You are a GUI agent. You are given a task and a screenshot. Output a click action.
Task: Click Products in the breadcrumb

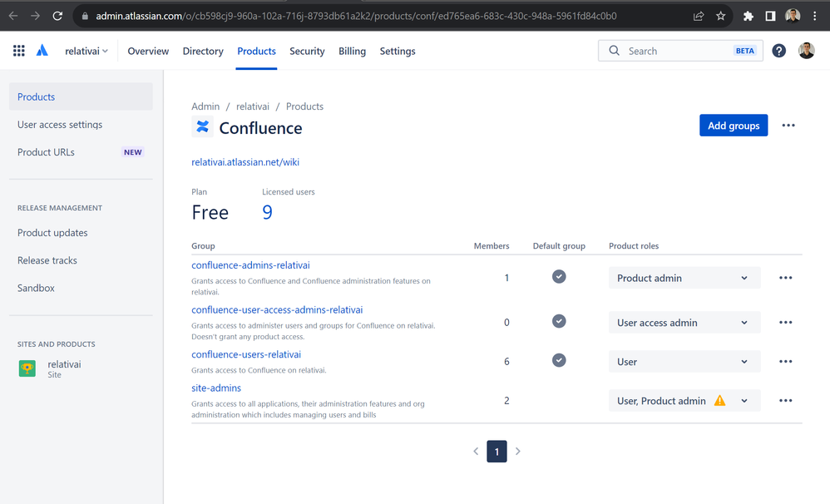(304, 106)
